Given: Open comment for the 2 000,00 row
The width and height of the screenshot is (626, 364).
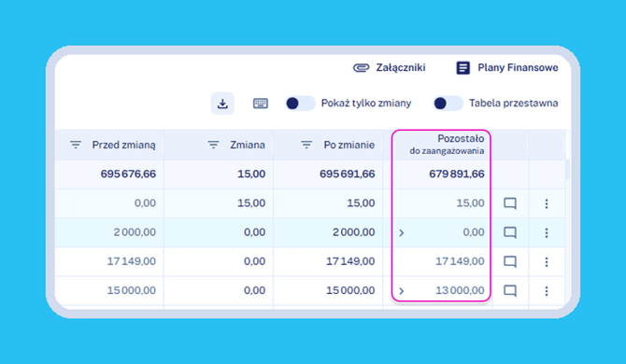Looking at the screenshot, I should click(510, 232).
